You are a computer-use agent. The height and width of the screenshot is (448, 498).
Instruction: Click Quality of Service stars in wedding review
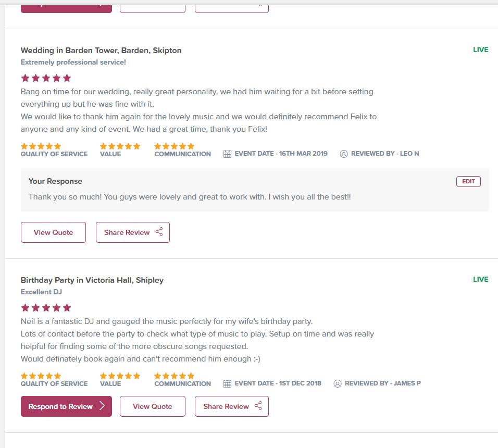[x=41, y=146]
